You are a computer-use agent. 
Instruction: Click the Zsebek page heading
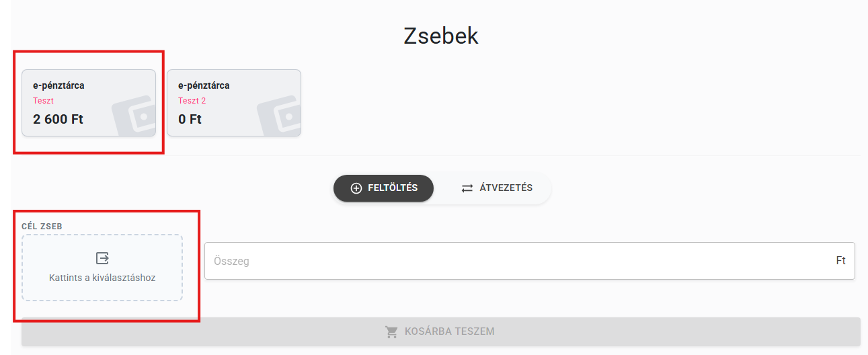coord(441,36)
